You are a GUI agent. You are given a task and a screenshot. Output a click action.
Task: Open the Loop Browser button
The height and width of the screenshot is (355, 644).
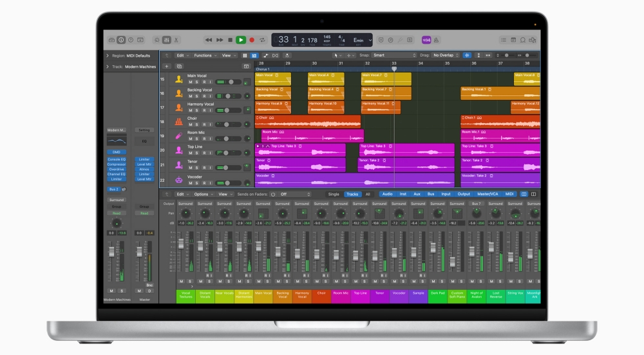[523, 40]
